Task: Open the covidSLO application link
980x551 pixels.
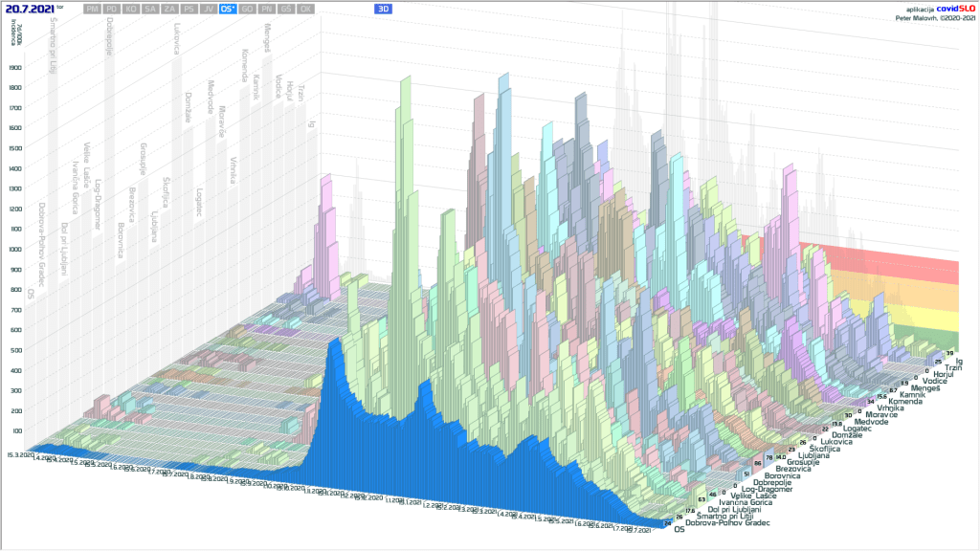Action: coord(952,9)
